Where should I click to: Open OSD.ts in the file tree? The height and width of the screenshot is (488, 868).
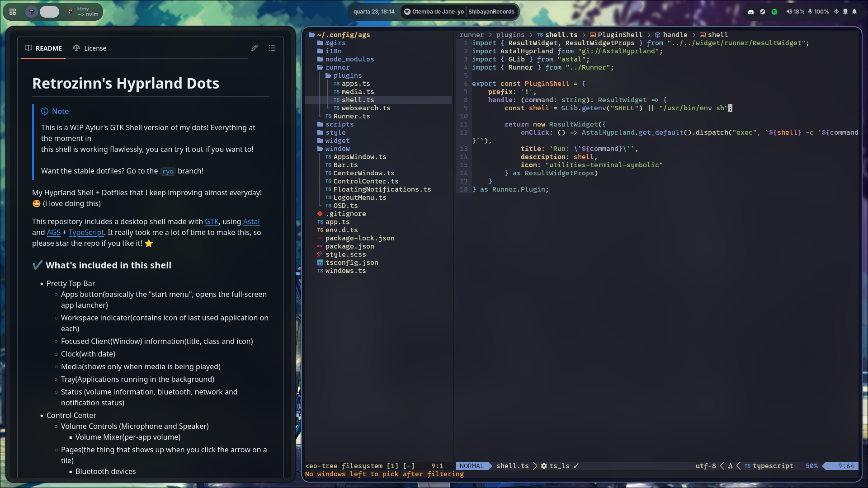[x=341, y=206]
